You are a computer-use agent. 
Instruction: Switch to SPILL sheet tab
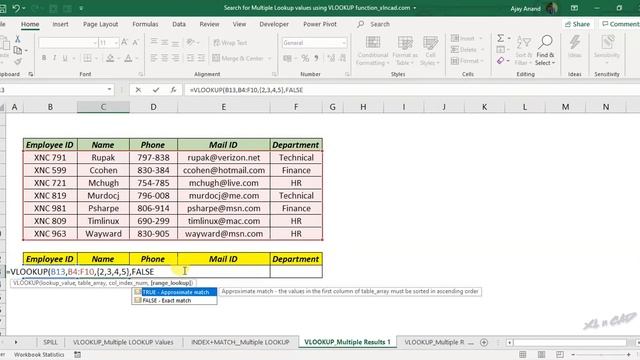(x=50, y=342)
